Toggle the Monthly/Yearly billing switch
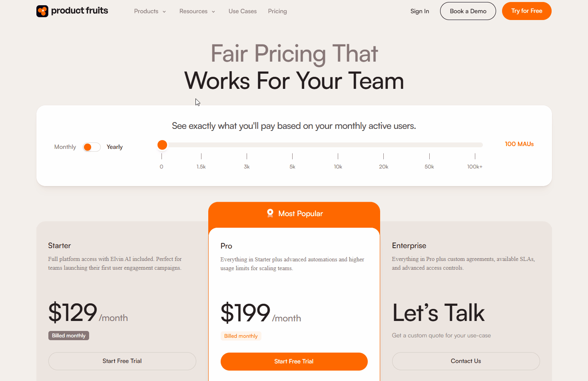The width and height of the screenshot is (588, 381). (92, 147)
